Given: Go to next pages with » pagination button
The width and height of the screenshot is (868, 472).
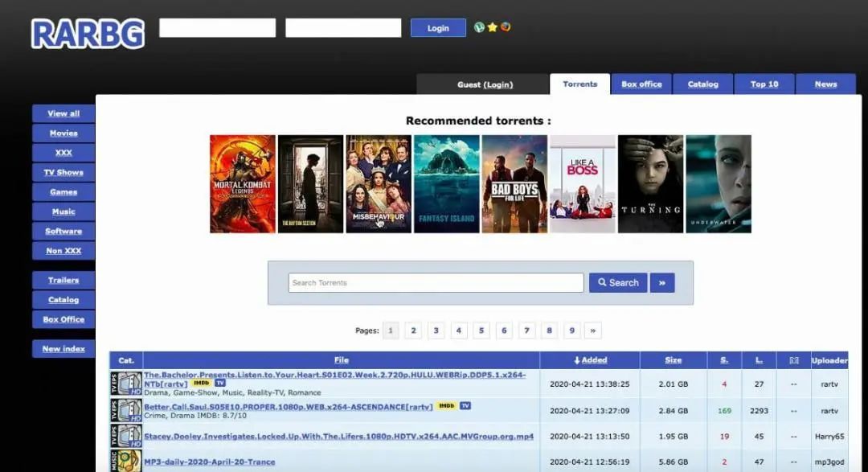Looking at the screenshot, I should click(593, 330).
